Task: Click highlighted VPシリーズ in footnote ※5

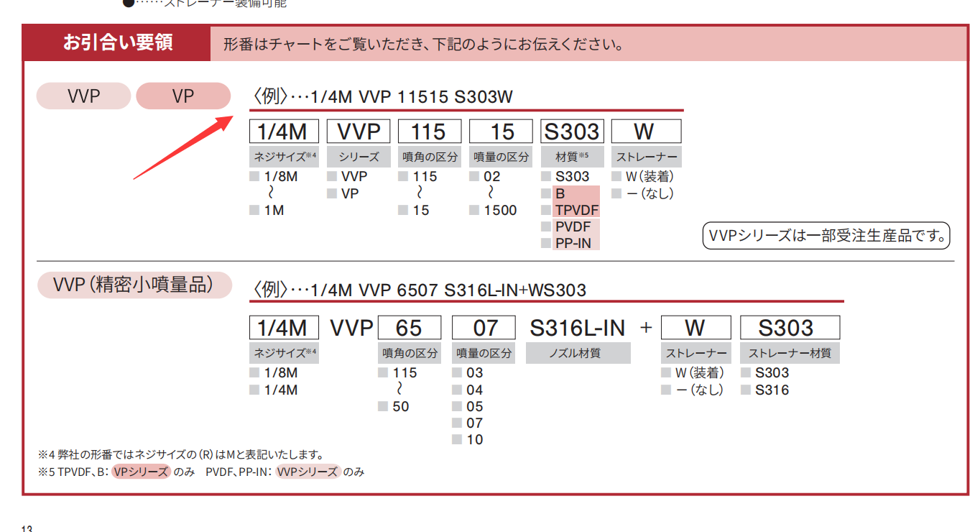Action: [x=142, y=472]
